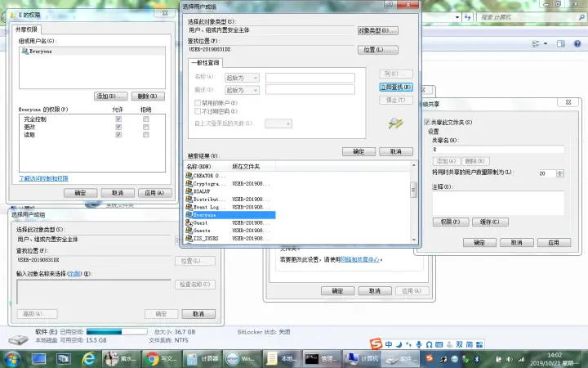Click the 注释 text box in the 高级共享 dialog
This screenshot has width=588, height=368.
point(498,203)
